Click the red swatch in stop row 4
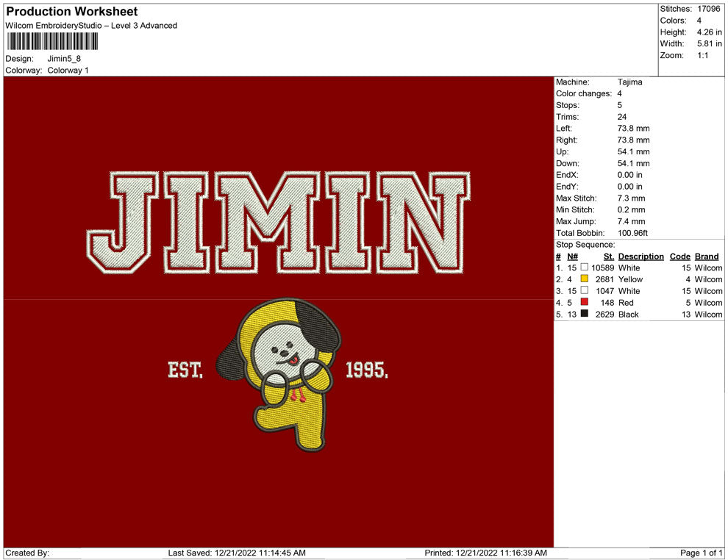728x560 pixels. click(x=584, y=302)
